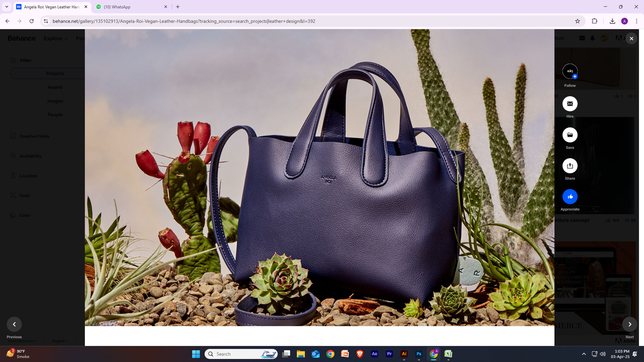Open Chrome extensions puzzle icon
The image size is (644, 362).
tap(594, 21)
